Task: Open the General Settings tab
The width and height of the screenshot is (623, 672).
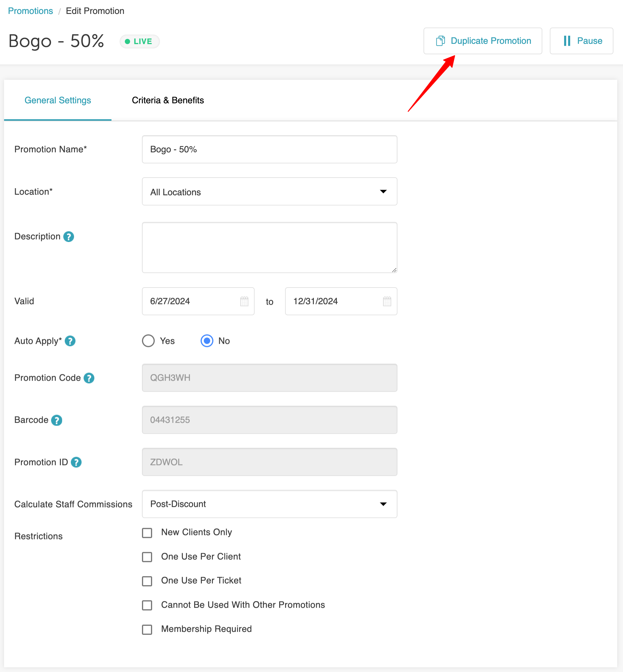Action: 58,100
